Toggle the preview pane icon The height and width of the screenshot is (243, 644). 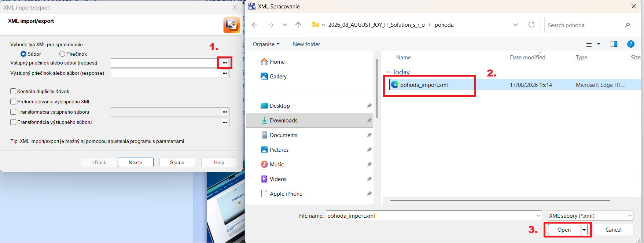(x=614, y=44)
